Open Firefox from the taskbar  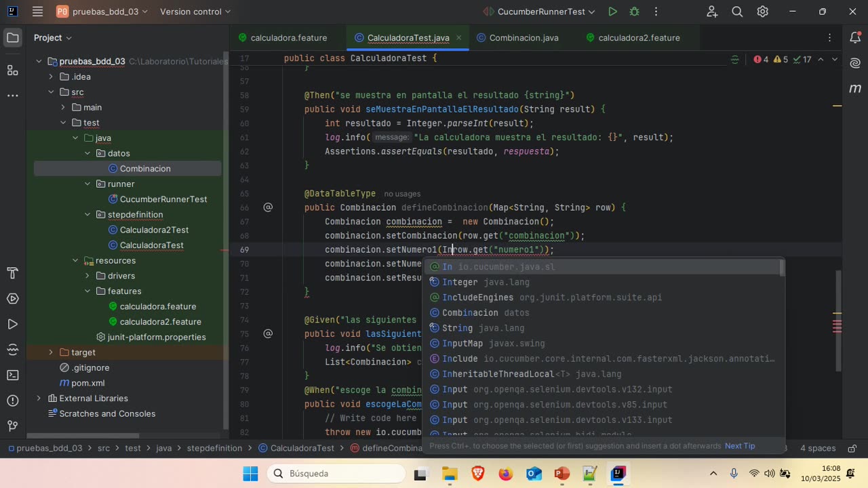pyautogui.click(x=506, y=473)
